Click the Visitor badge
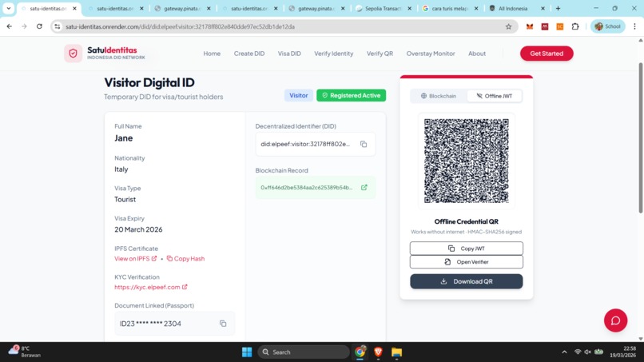Image resolution: width=644 pixels, height=362 pixels. [x=299, y=95]
